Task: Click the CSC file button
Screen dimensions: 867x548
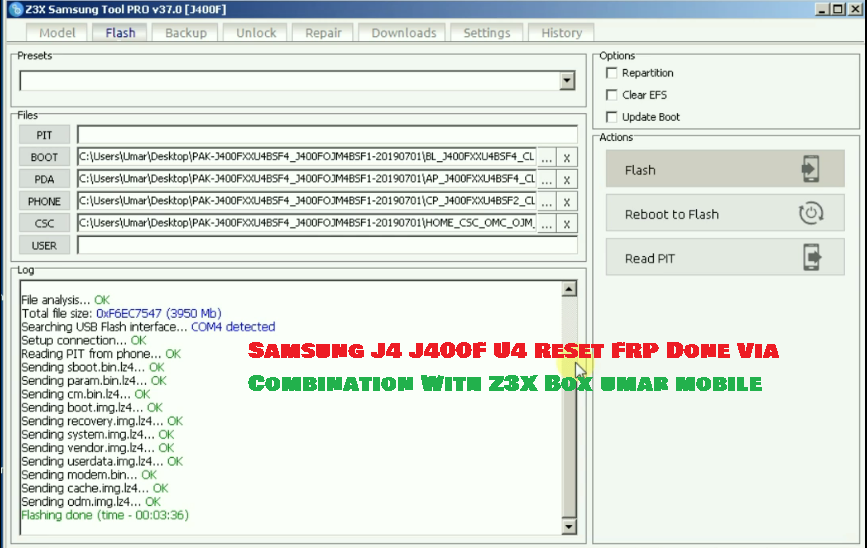Action: point(44,223)
